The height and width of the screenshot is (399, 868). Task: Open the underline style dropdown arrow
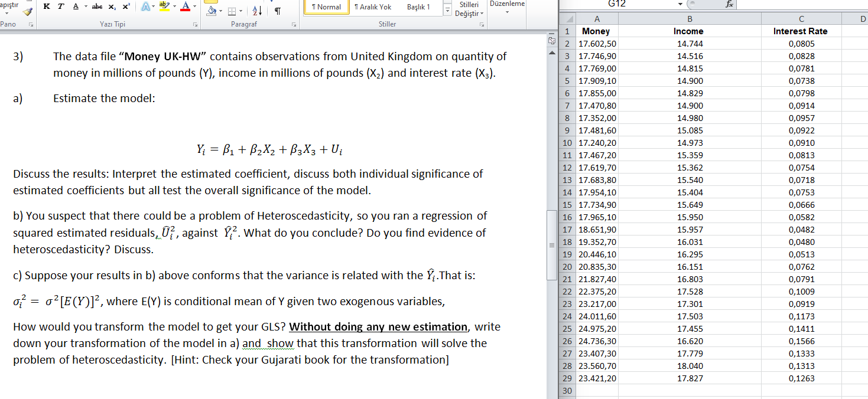pyautogui.click(x=85, y=6)
